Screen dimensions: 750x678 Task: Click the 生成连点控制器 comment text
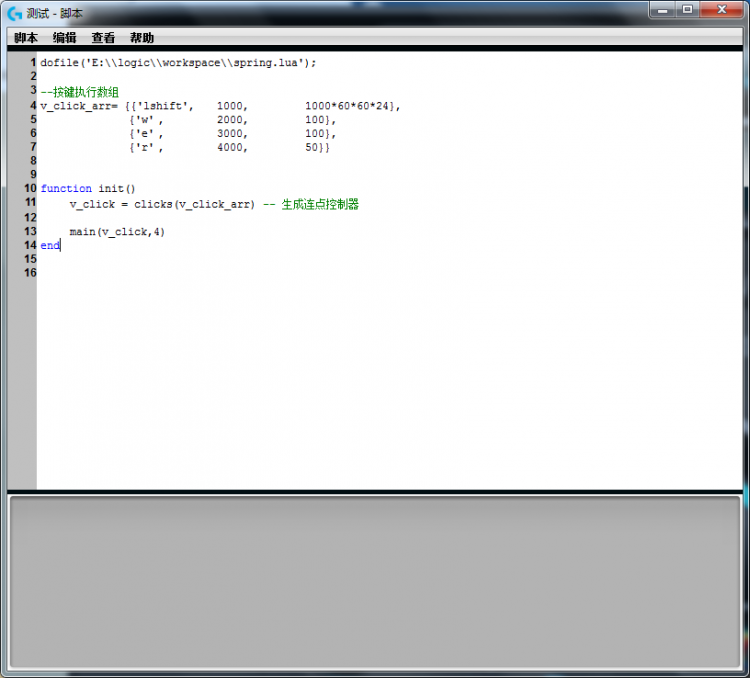click(319, 204)
